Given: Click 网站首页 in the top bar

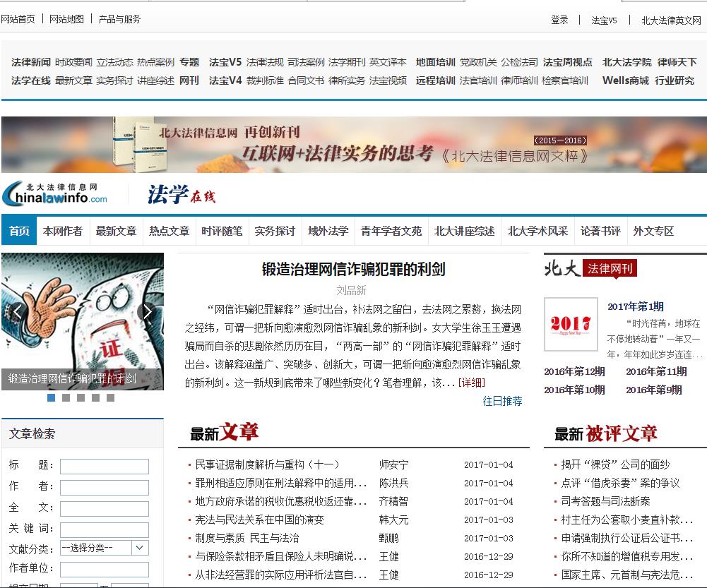Looking at the screenshot, I should (18, 19).
